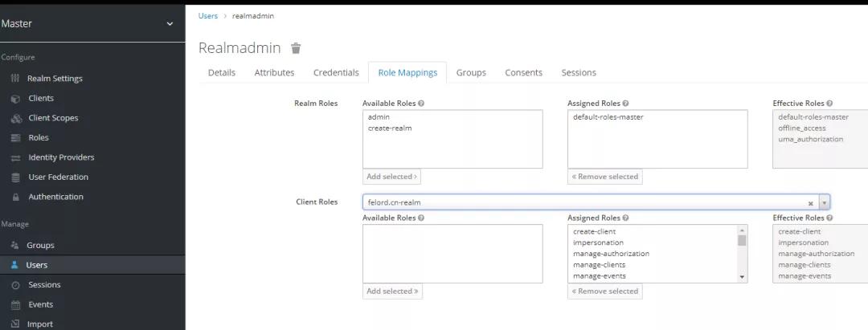Click the Authentication lock icon

[15, 198]
